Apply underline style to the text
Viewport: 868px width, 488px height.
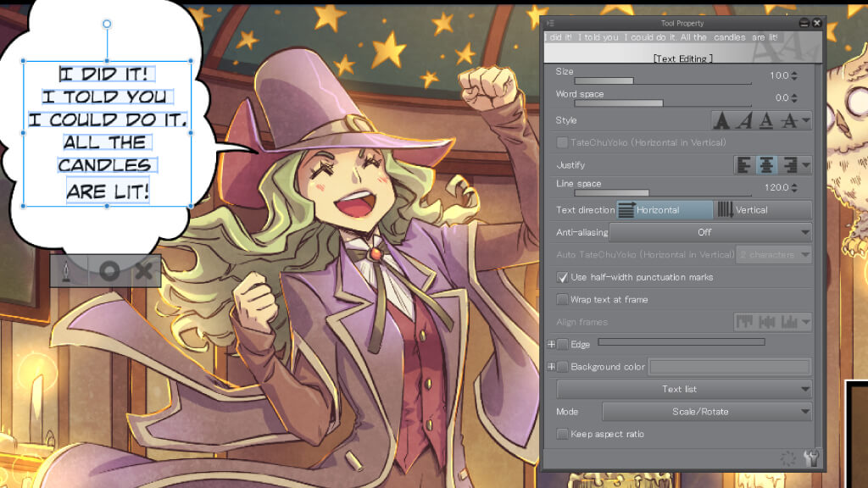point(765,121)
